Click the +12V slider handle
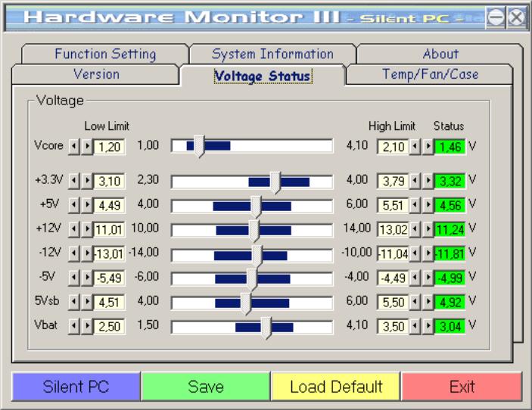Image resolution: width=532 pixels, height=410 pixels. 254,231
